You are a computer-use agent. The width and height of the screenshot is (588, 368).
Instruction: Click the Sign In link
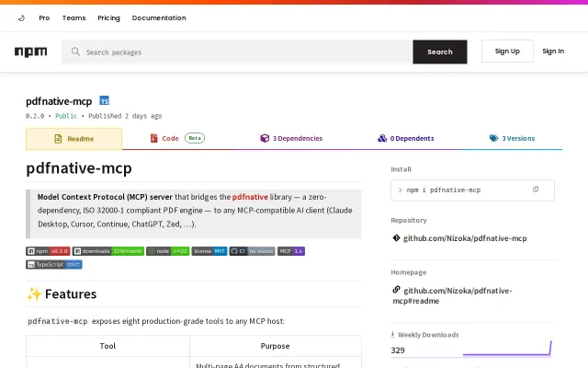[553, 52]
